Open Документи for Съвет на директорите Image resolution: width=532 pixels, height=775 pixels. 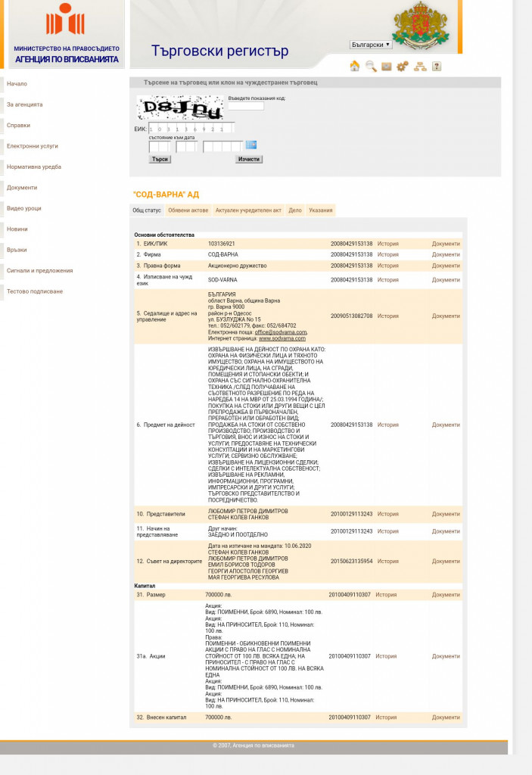point(446,561)
